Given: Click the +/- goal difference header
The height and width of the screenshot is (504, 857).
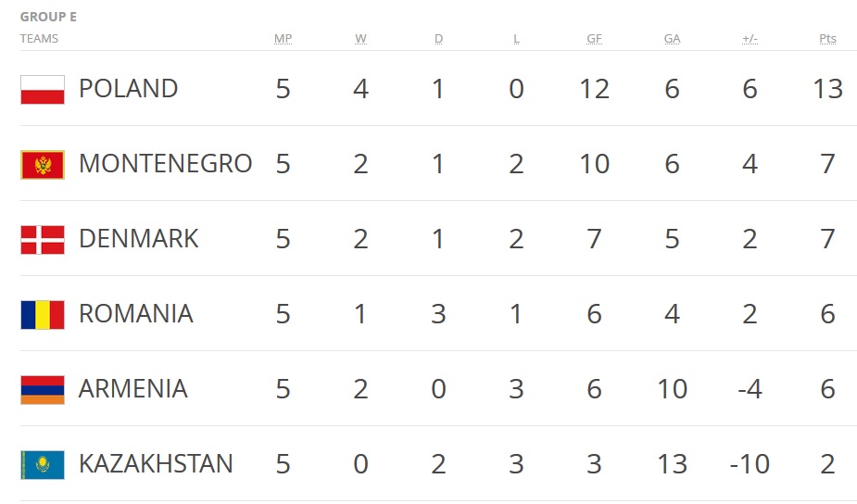Looking at the screenshot, I should click(x=750, y=39).
